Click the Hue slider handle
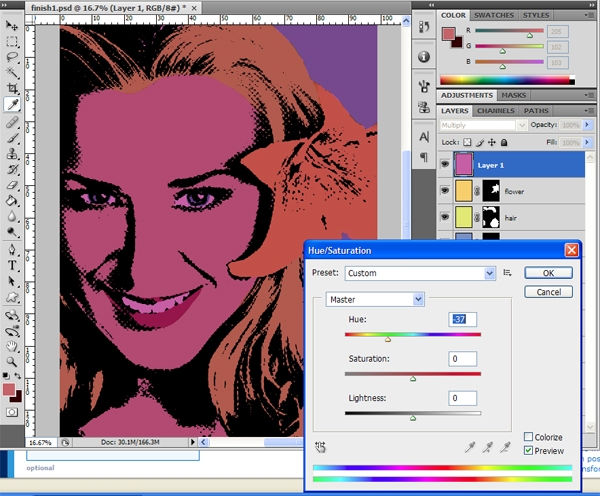This screenshot has width=600, height=496. (388, 339)
